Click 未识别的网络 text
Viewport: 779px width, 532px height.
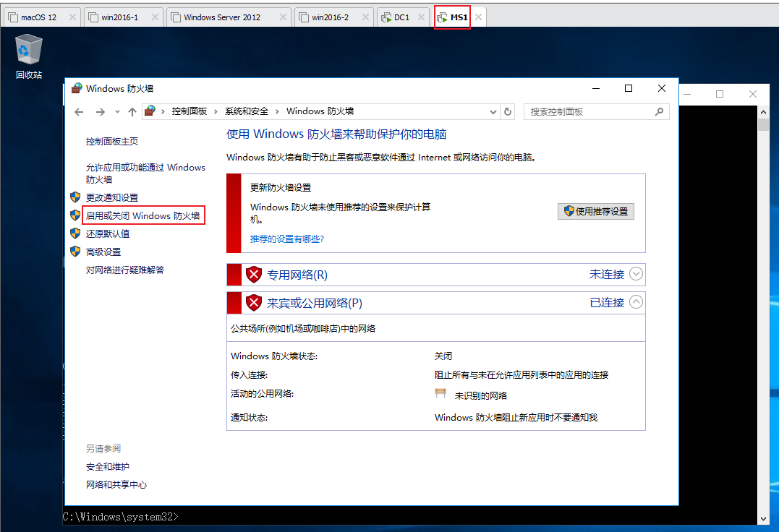tap(481, 396)
